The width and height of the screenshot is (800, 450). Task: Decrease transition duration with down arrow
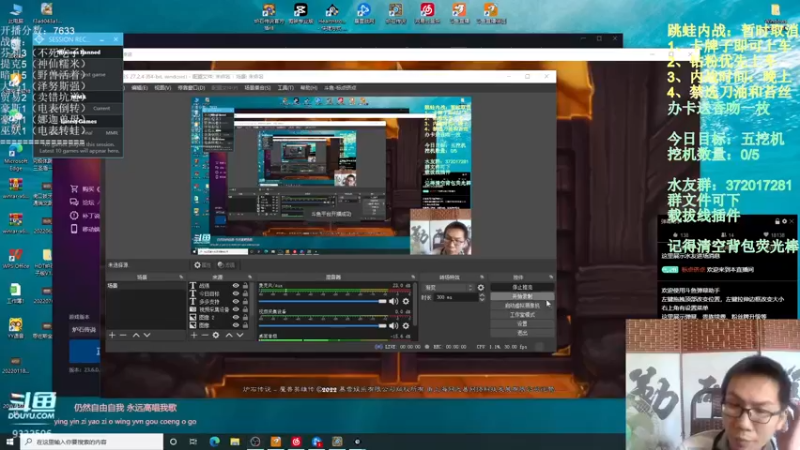click(x=482, y=299)
